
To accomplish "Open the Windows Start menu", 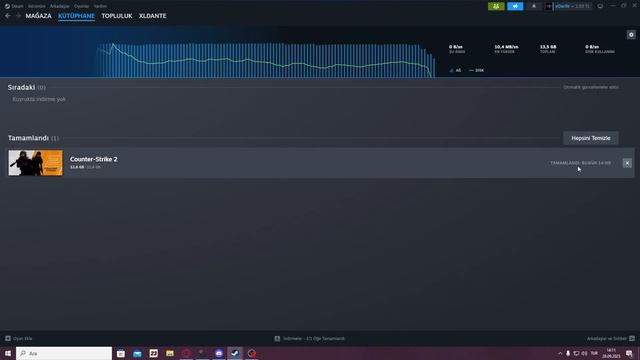I will pos(8,353).
